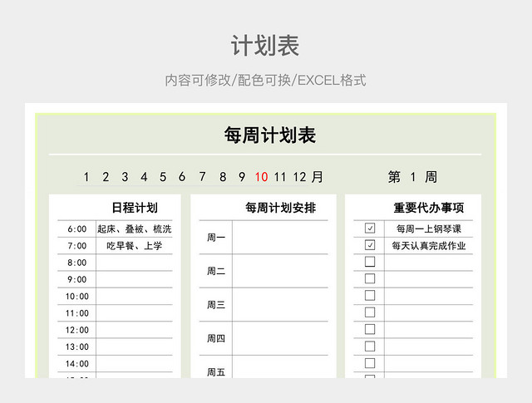Select month 4 in the month row
Image resolution: width=532 pixels, height=403 pixels.
click(x=144, y=177)
